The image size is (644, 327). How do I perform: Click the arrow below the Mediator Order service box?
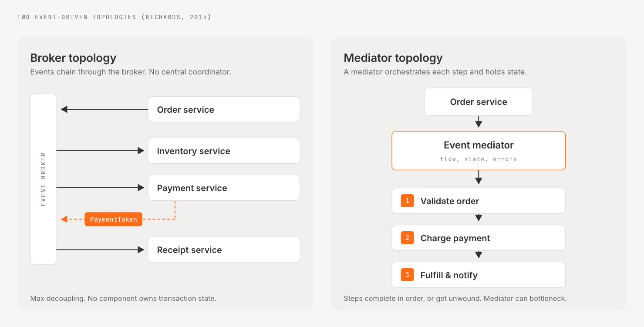479,121
